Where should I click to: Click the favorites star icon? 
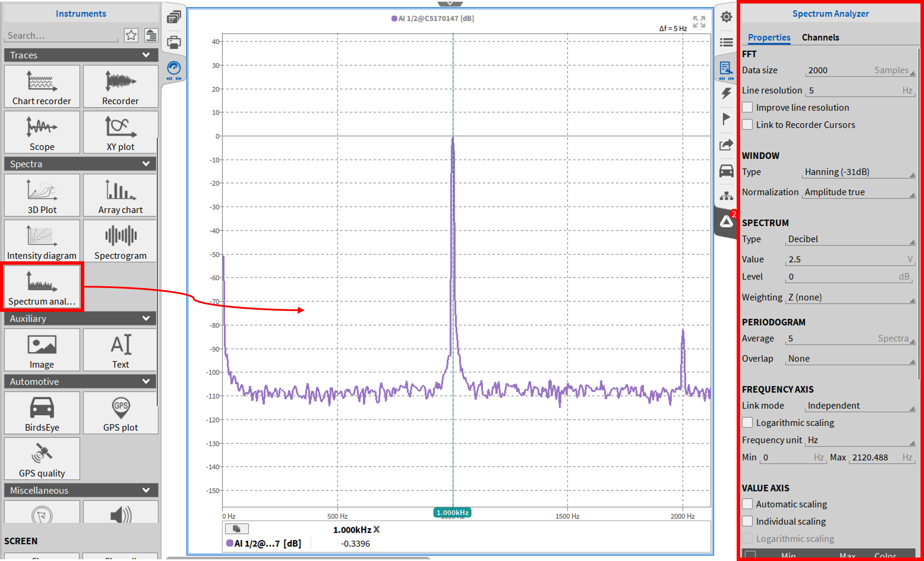(x=131, y=35)
